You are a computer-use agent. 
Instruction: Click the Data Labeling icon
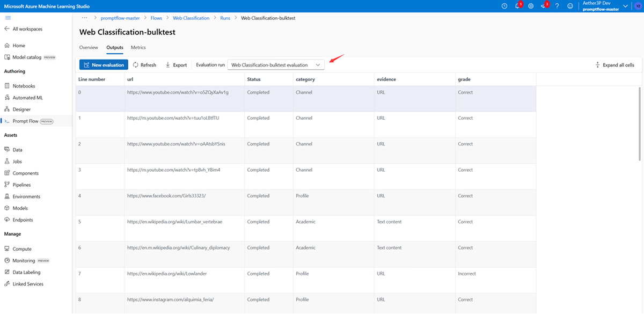pos(8,272)
